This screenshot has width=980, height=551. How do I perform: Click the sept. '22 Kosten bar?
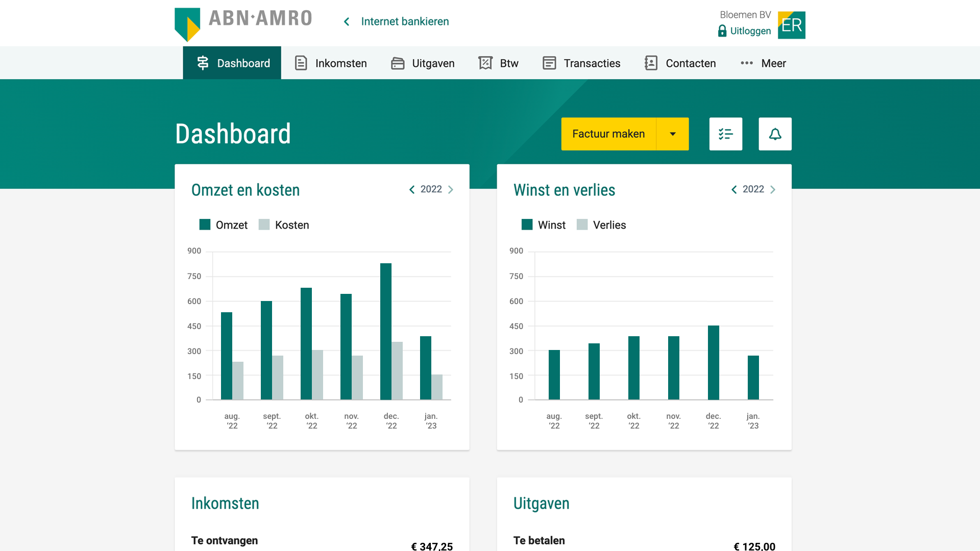tap(278, 378)
